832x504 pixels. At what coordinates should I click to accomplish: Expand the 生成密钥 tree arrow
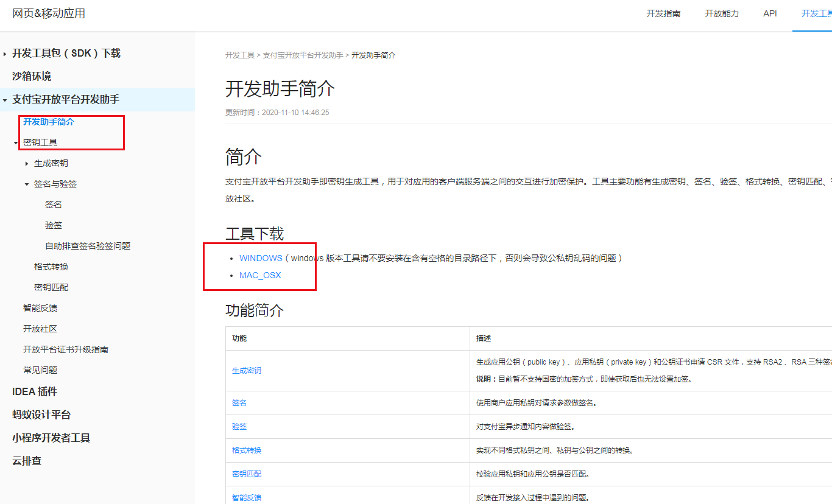(27, 164)
